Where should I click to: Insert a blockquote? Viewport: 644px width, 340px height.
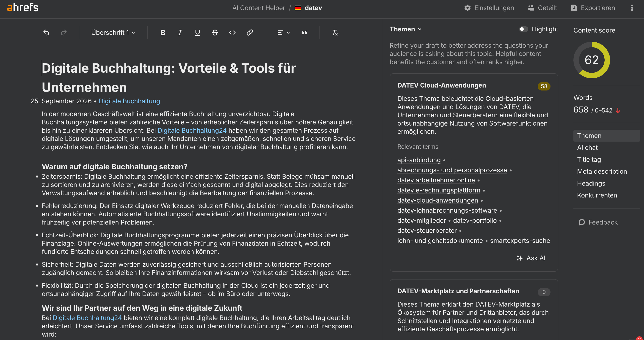304,33
